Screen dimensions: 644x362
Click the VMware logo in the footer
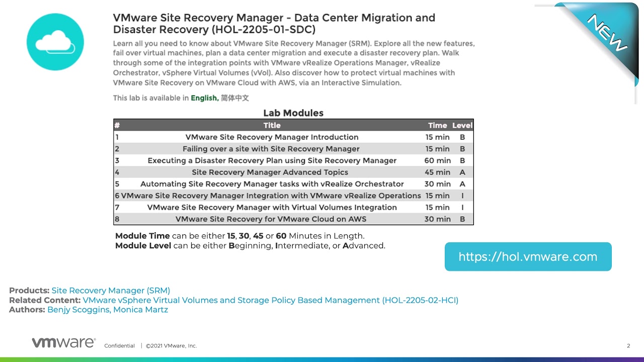tap(63, 342)
